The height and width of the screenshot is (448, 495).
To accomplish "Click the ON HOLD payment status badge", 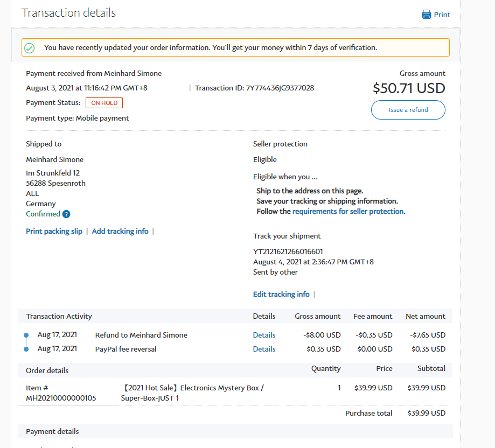I will click(104, 103).
